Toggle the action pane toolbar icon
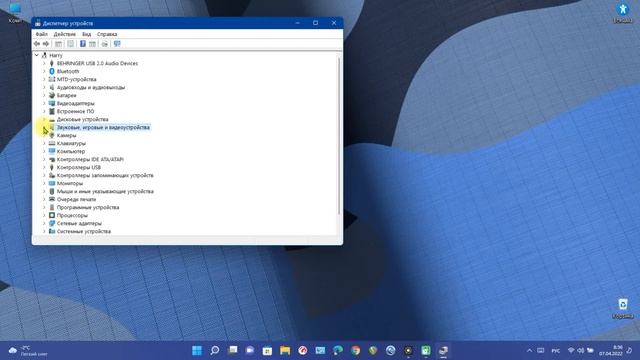The image size is (640, 360). (x=93, y=44)
